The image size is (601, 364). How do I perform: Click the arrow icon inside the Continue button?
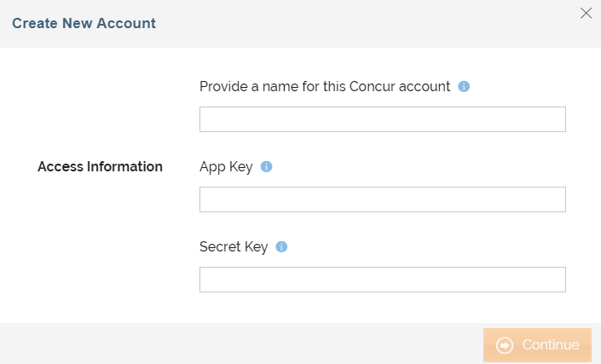(505, 345)
